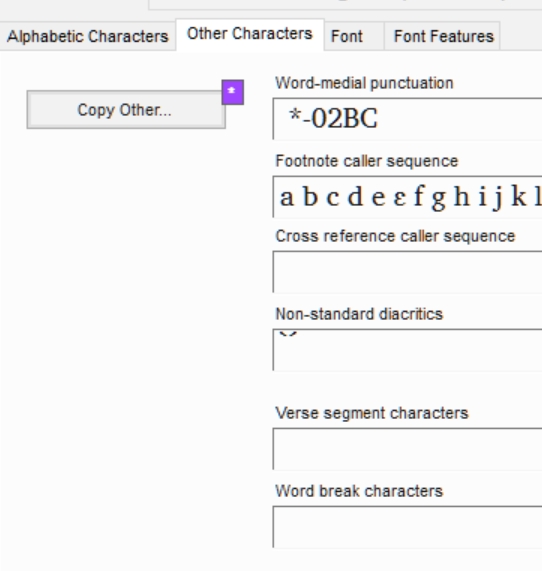
Task: Click the Copy Other... button
Action: tap(126, 110)
